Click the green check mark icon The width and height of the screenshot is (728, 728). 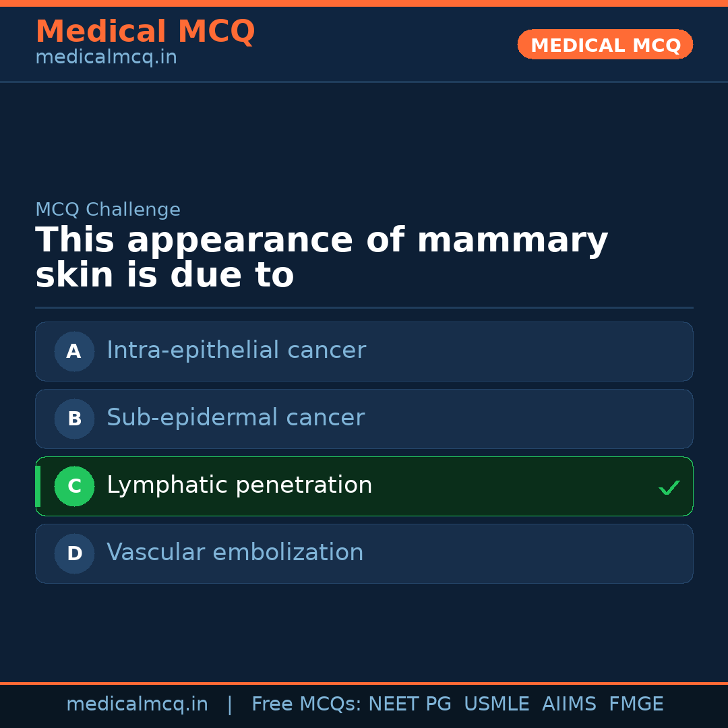[x=669, y=487]
